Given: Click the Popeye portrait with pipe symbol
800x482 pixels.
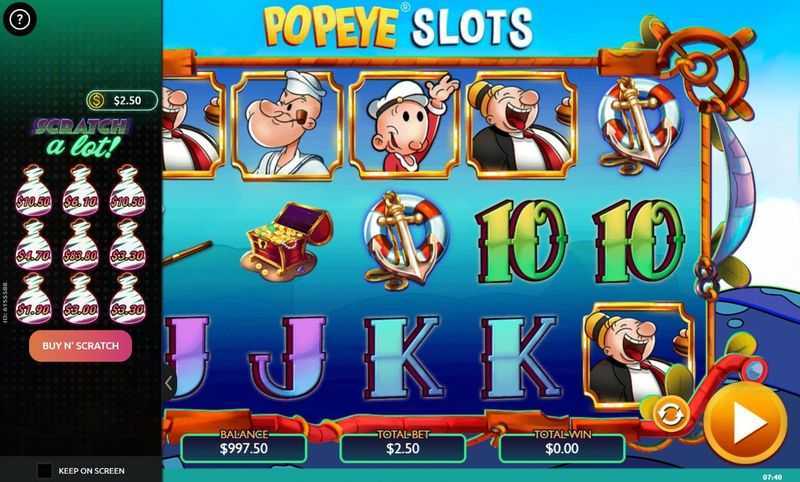Looking at the screenshot, I should [x=287, y=125].
